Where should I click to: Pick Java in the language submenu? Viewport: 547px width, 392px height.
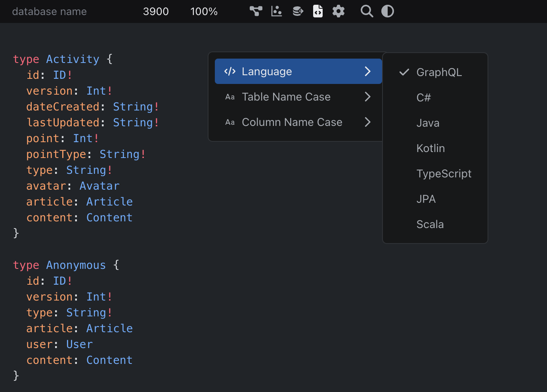(x=428, y=123)
